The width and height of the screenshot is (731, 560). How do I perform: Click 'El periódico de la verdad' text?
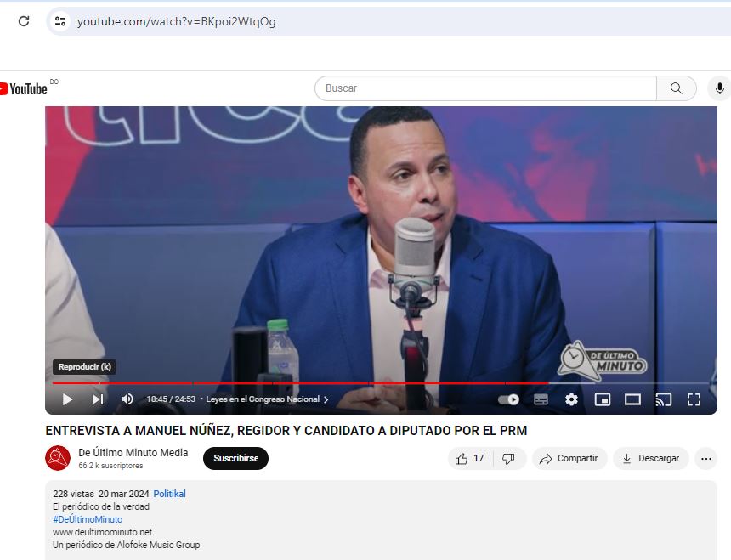pyautogui.click(x=100, y=506)
